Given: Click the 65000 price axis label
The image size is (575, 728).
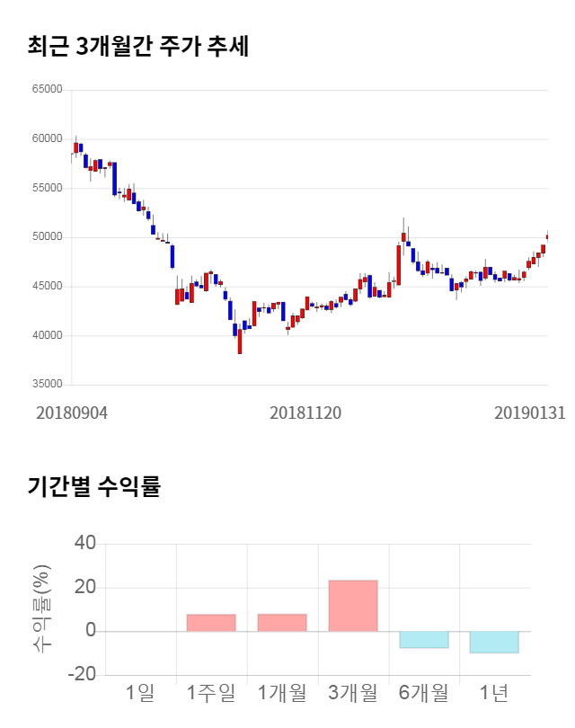Looking at the screenshot, I should (46, 90).
